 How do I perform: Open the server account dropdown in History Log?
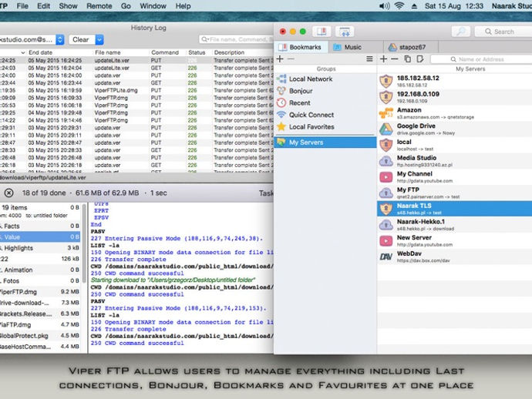[x=32, y=39]
